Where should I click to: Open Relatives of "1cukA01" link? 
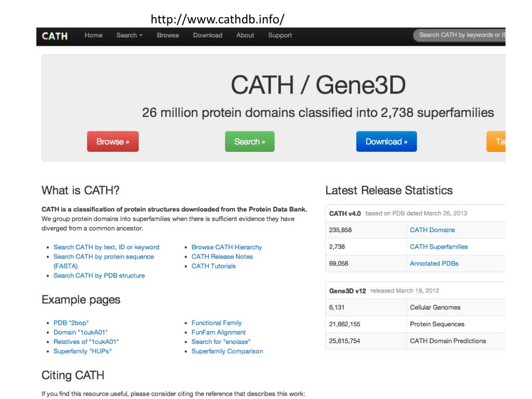click(x=86, y=342)
